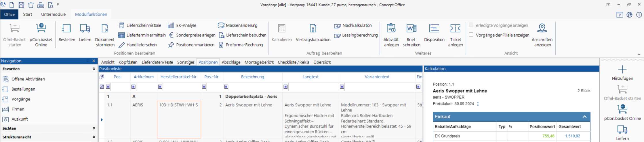This screenshot has height=142, width=644.
Task: Open the Untermodule ribbon tab
Action: pyautogui.click(x=53, y=14)
